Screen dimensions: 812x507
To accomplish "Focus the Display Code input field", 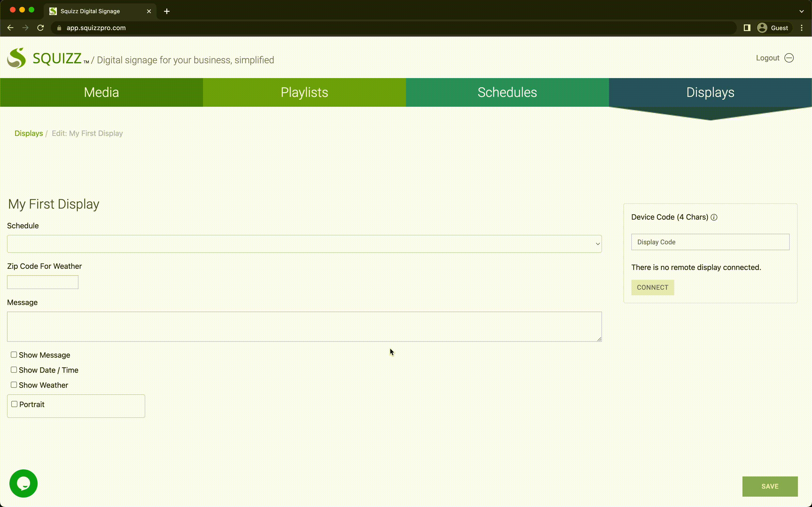I will tap(710, 242).
